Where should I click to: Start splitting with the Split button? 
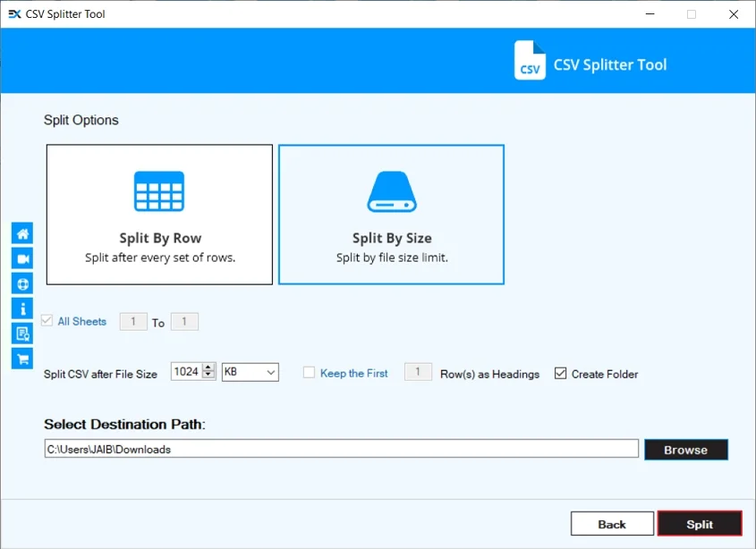pos(700,523)
